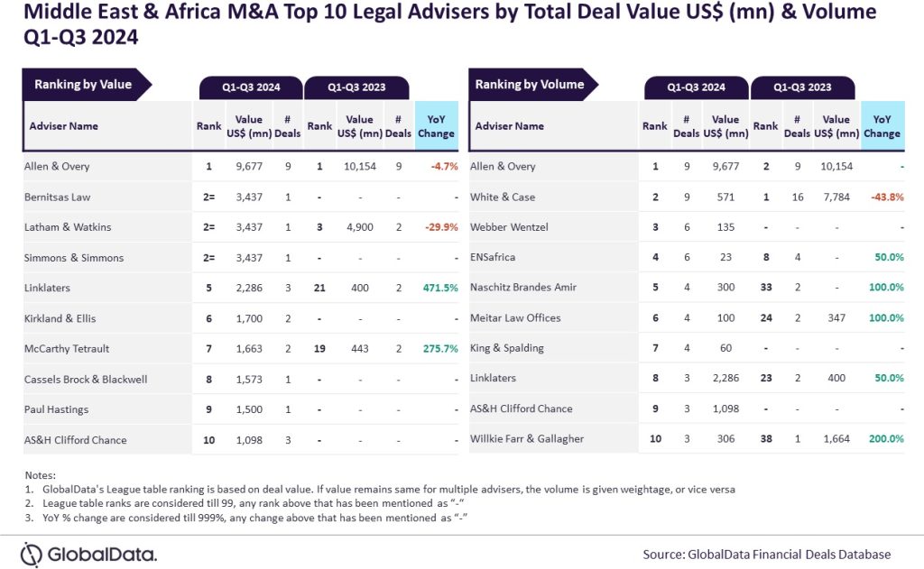Click the GlobalData logo icon
The image size is (924, 569).
[32, 554]
